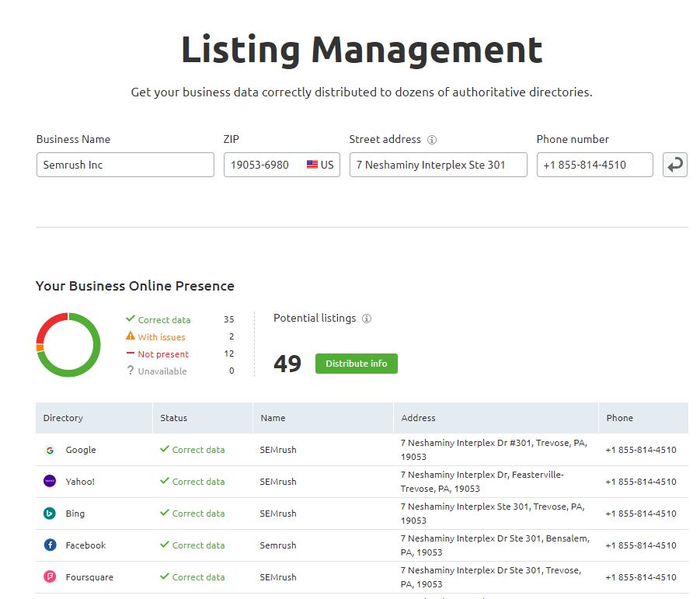Click the Bing directory logo icon
The width and height of the screenshot is (700, 599).
pos(50,514)
